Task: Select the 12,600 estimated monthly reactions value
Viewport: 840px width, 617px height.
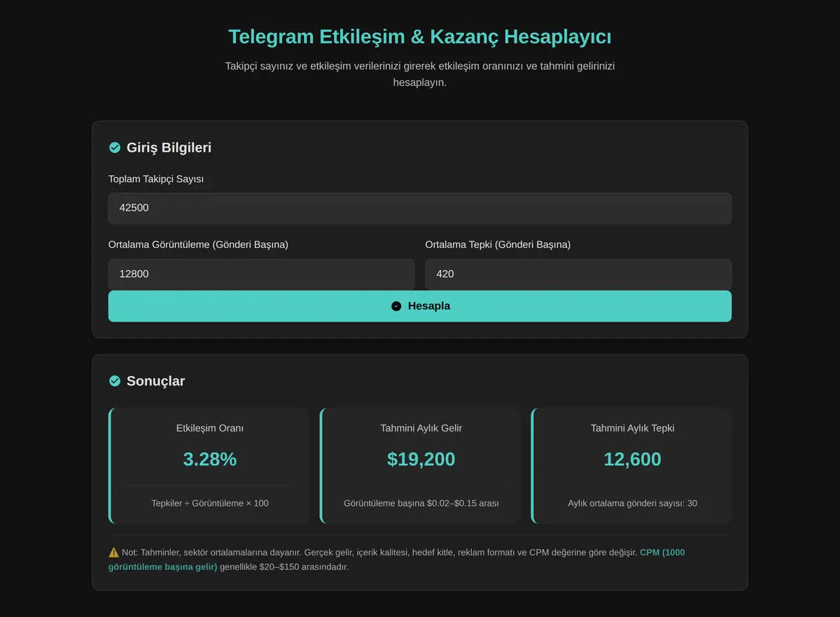Action: tap(632, 460)
